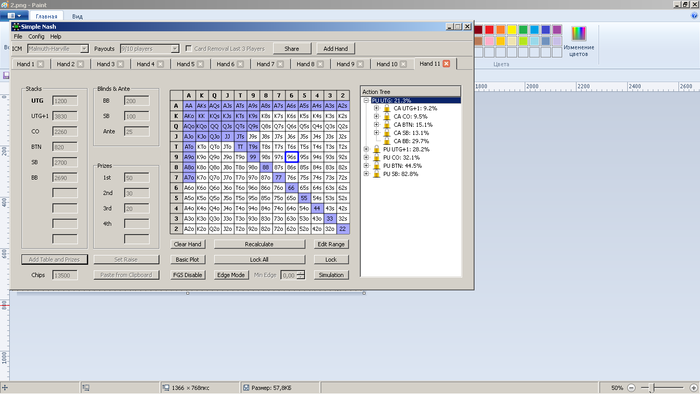Expand the PU BTN: 44.5% node

point(366,165)
